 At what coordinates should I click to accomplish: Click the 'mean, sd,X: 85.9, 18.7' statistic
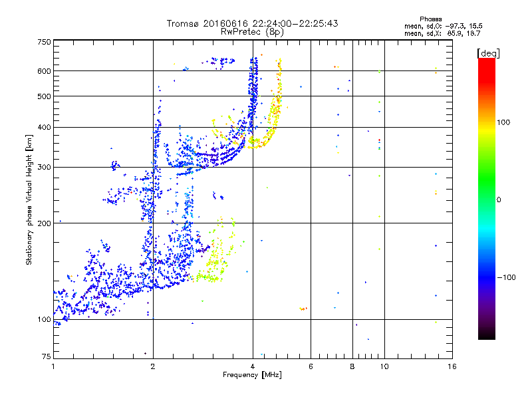pos(442,33)
